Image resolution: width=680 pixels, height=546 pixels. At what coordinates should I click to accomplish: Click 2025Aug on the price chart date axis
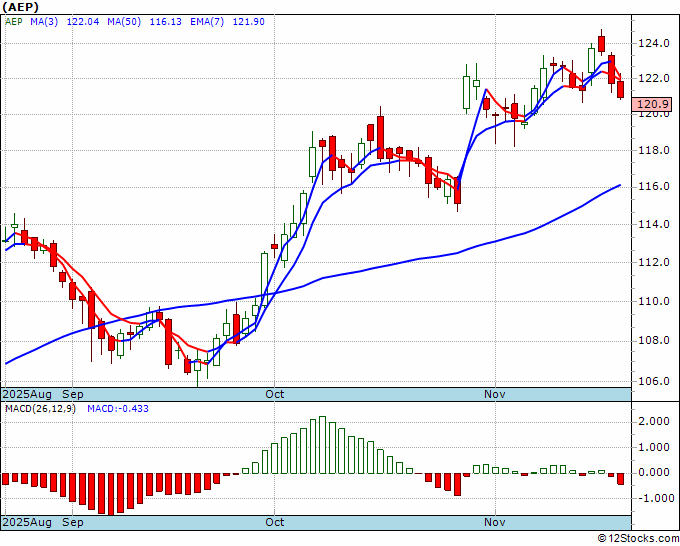point(27,394)
